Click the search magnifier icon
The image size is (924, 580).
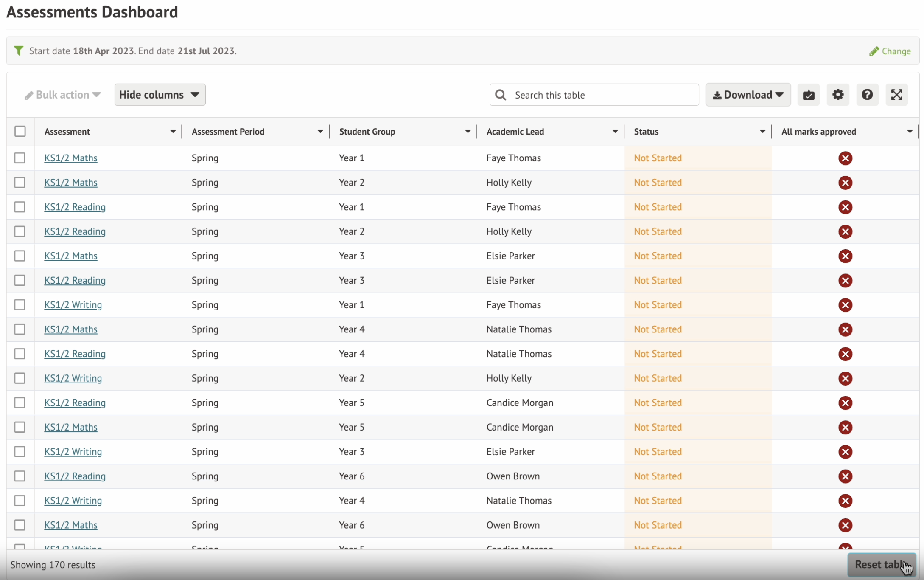point(501,95)
